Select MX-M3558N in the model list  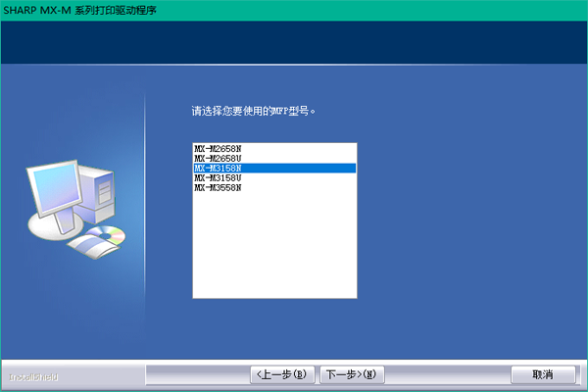click(x=274, y=187)
